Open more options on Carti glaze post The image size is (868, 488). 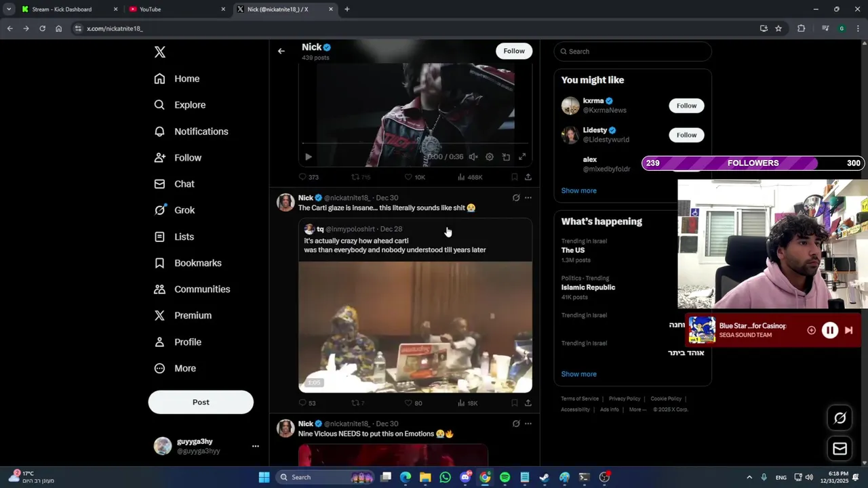point(528,198)
